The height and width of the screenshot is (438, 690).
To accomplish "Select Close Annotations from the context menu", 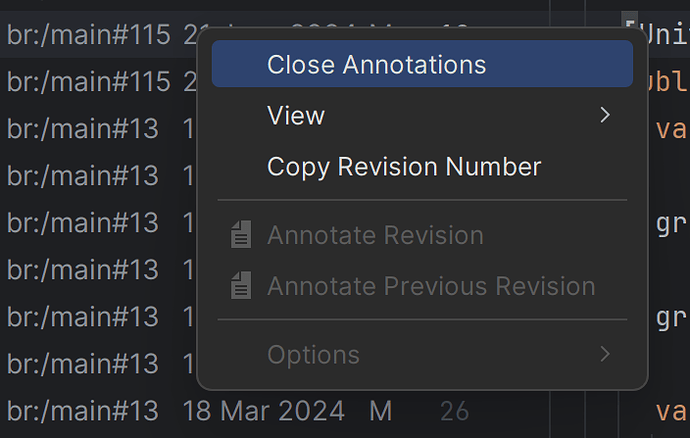I will (x=376, y=65).
